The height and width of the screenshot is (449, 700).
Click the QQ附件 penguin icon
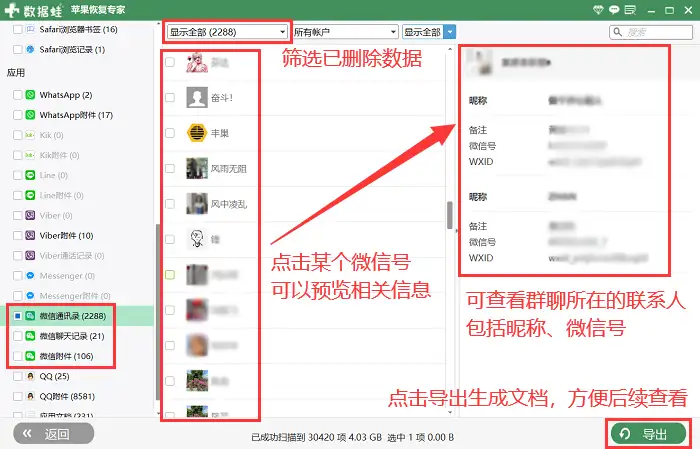30,396
